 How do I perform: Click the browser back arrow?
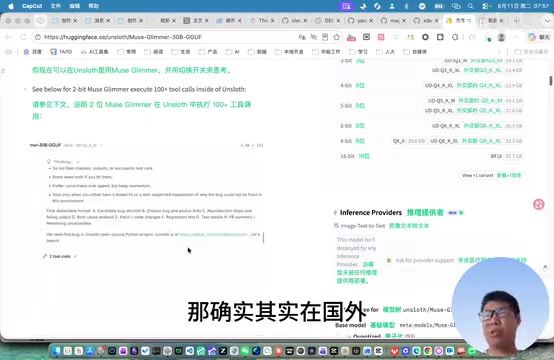click(x=8, y=37)
